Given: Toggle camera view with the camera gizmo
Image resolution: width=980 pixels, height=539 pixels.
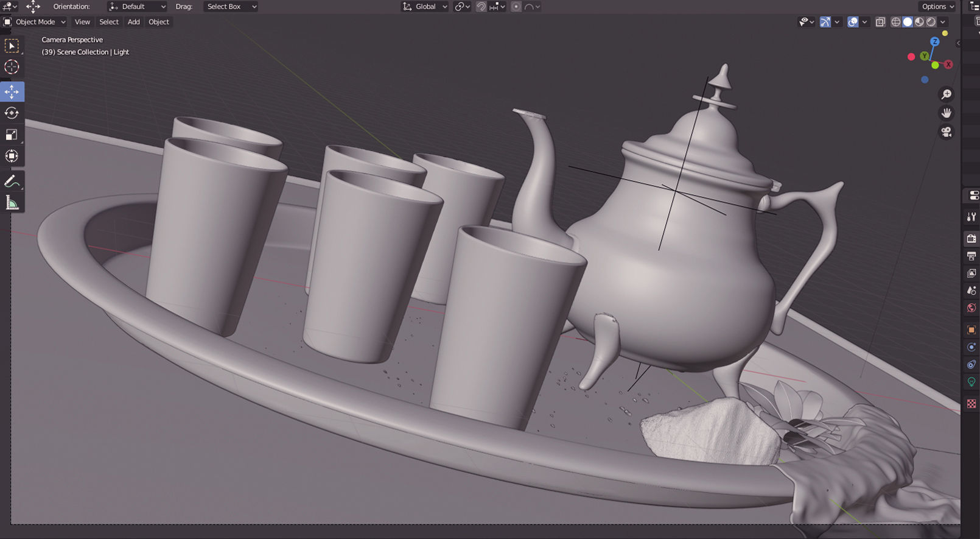Looking at the screenshot, I should 947,132.
